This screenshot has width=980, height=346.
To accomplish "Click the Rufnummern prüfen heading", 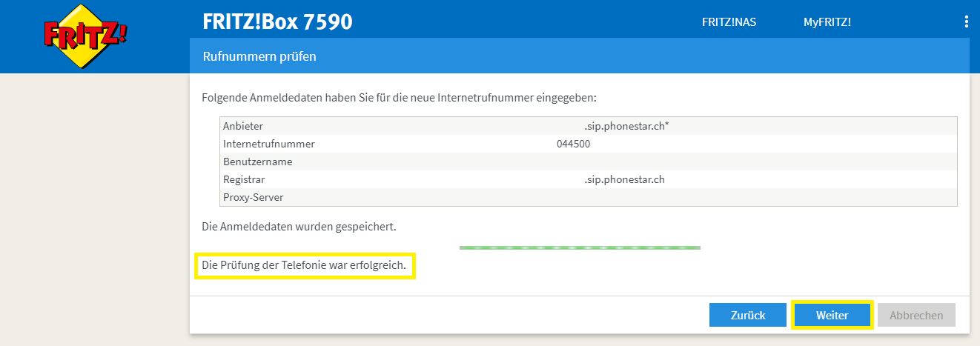I will pos(259,56).
